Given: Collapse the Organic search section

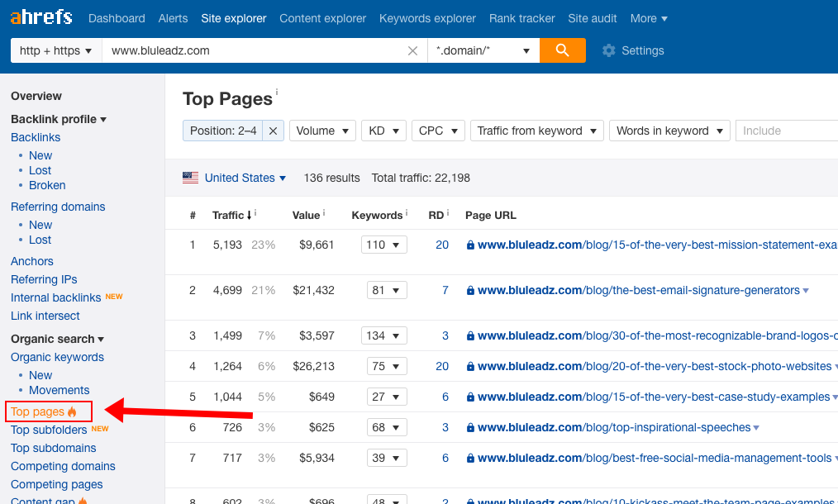Looking at the screenshot, I should [x=57, y=339].
